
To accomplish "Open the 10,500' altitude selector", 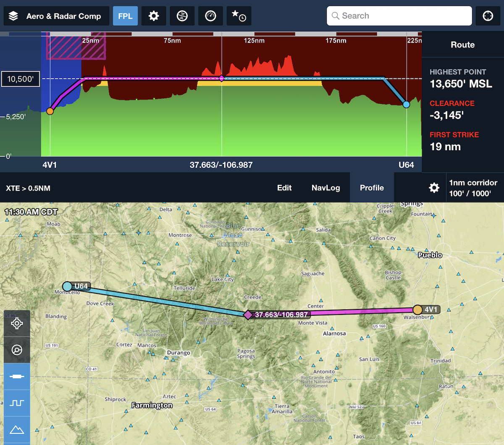I will click(x=21, y=79).
